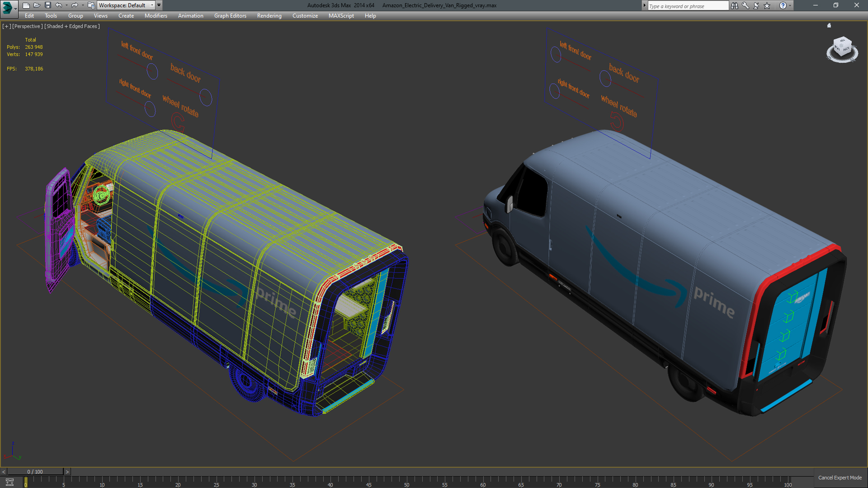Click the question mark Help icon
The image size is (868, 488).
click(783, 5)
